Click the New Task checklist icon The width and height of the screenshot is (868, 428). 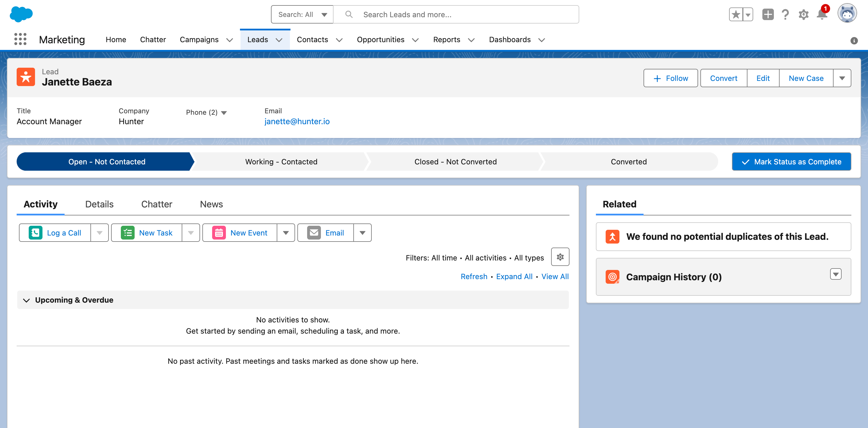click(x=127, y=232)
